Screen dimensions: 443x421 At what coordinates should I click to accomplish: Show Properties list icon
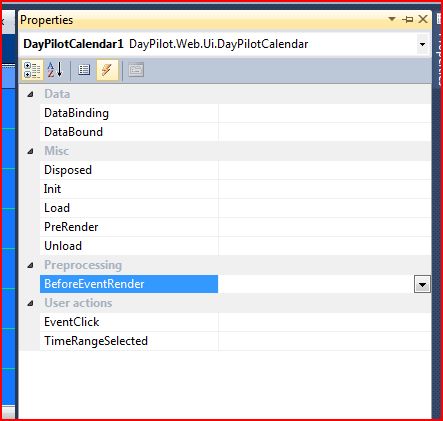point(84,70)
